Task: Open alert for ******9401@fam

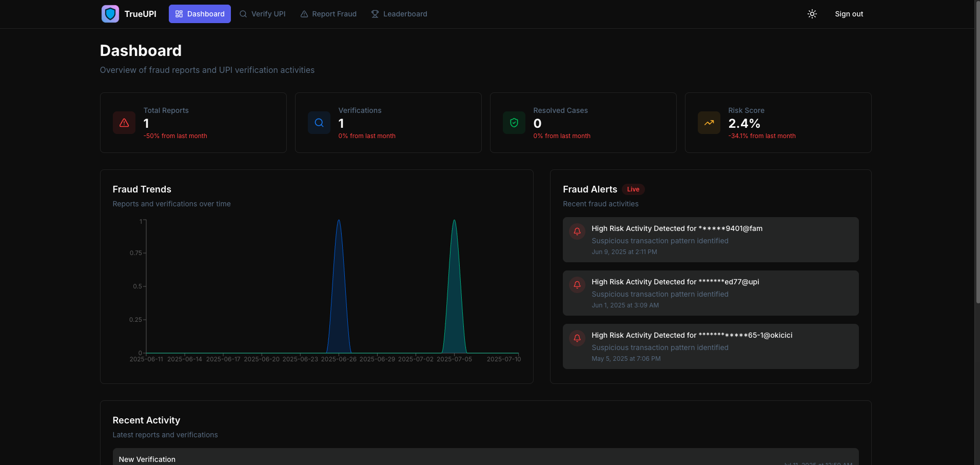Action: (711, 240)
